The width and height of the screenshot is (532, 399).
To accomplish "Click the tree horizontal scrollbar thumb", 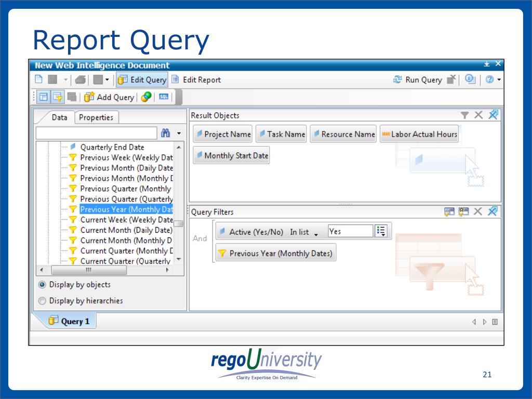I will 89,270.
